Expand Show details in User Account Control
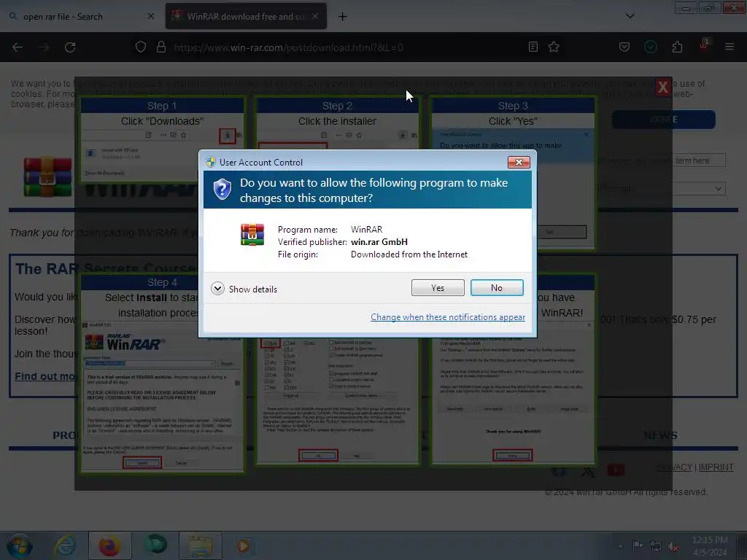Viewport: 747px width, 560px height. click(244, 289)
